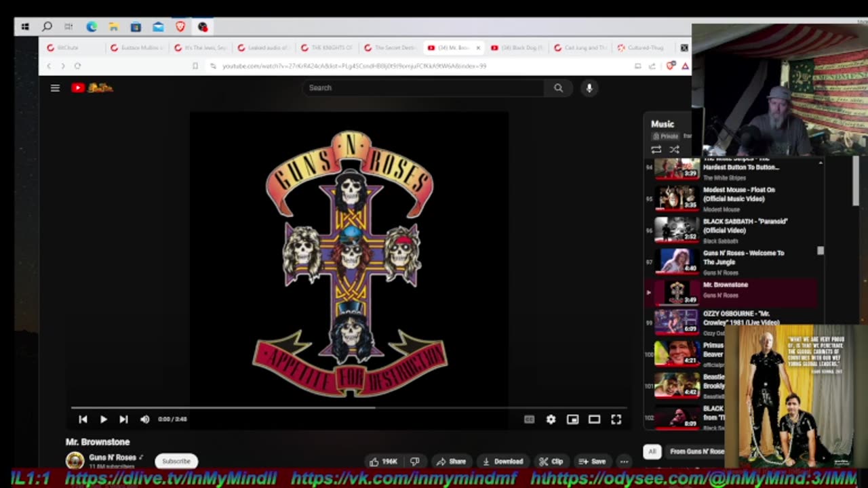Go back in the browser
The width and height of the screenshot is (868, 488).
(49, 66)
